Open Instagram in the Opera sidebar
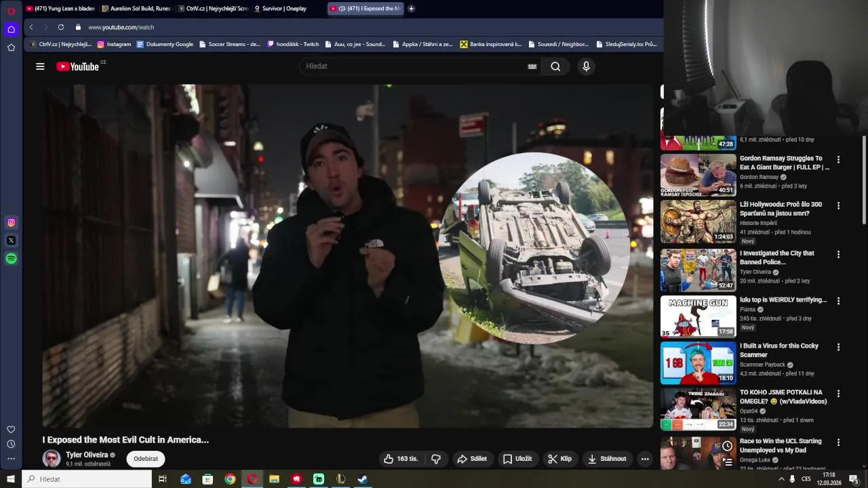The height and width of the screenshot is (488, 868). click(x=11, y=222)
